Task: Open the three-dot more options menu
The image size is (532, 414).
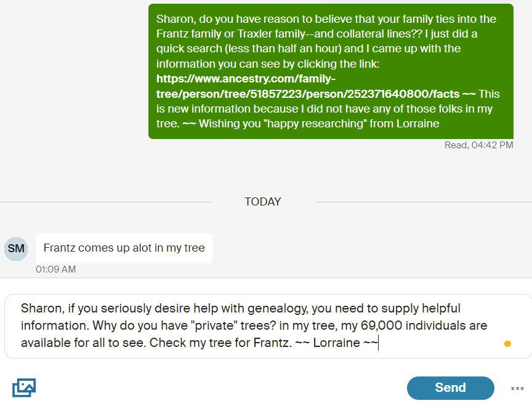Action: point(517,388)
